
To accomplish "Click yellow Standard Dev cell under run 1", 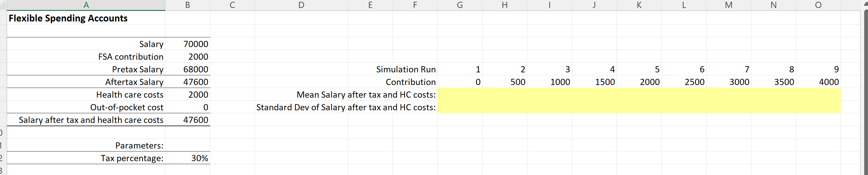I will 460,107.
